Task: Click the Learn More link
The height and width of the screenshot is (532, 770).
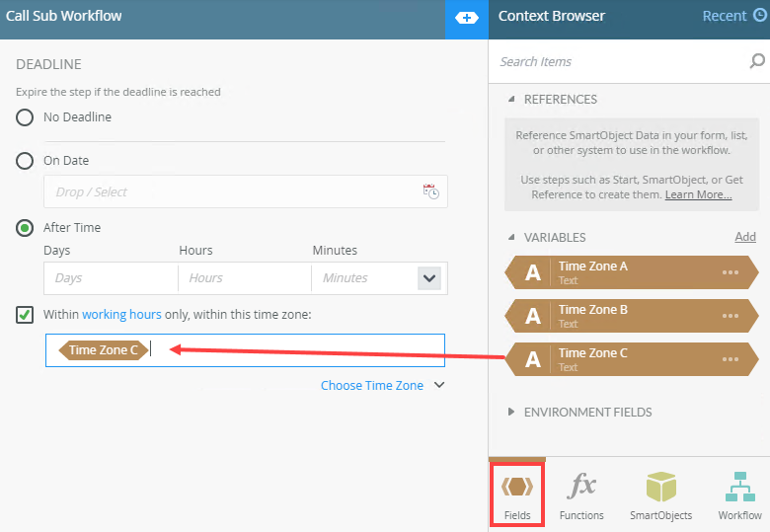Action: (698, 194)
